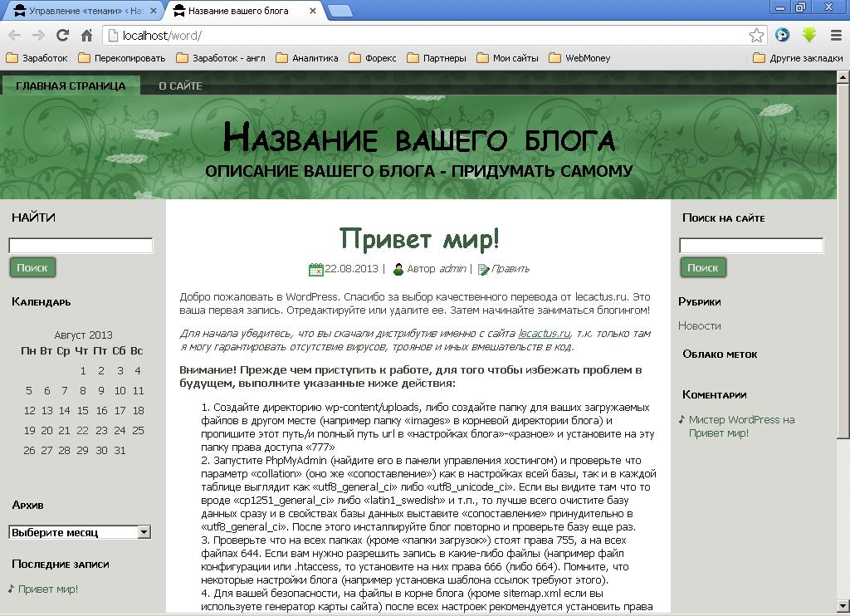Screen dimensions: 850x616
Task: Focus the right «Поиск на сайте» field
Action: (751, 246)
